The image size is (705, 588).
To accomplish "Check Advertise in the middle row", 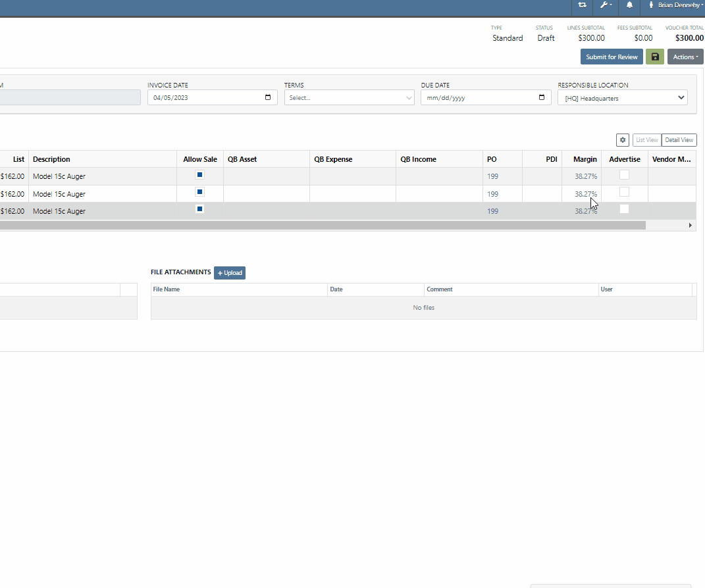I will click(x=624, y=192).
